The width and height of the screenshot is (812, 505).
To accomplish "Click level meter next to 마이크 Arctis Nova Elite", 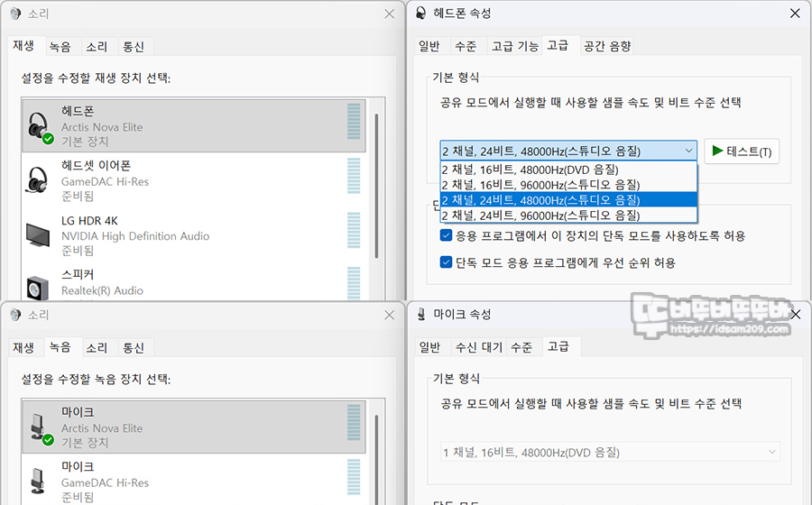I will pos(354,422).
